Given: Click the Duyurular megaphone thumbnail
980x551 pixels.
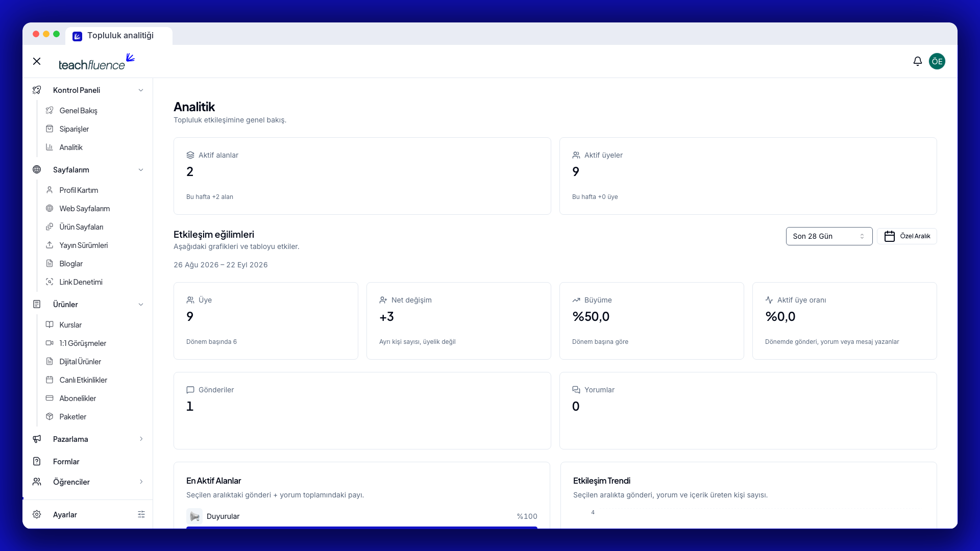Looking at the screenshot, I should (194, 516).
